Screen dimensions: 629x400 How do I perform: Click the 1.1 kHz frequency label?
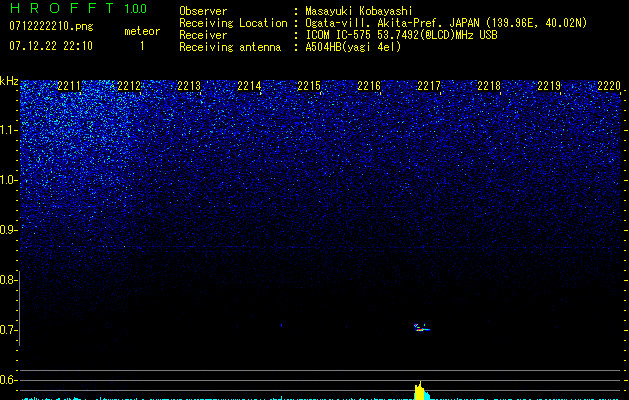click(x=8, y=130)
